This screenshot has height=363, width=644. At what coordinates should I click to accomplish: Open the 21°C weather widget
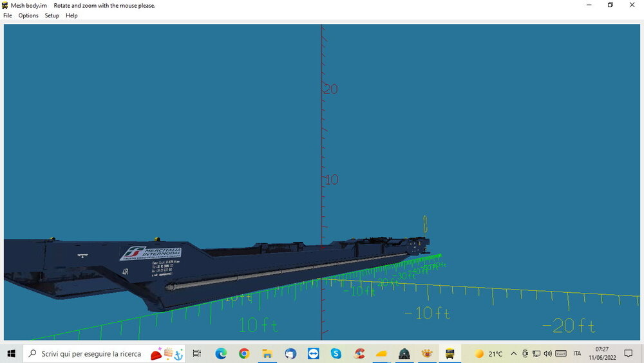tap(488, 353)
